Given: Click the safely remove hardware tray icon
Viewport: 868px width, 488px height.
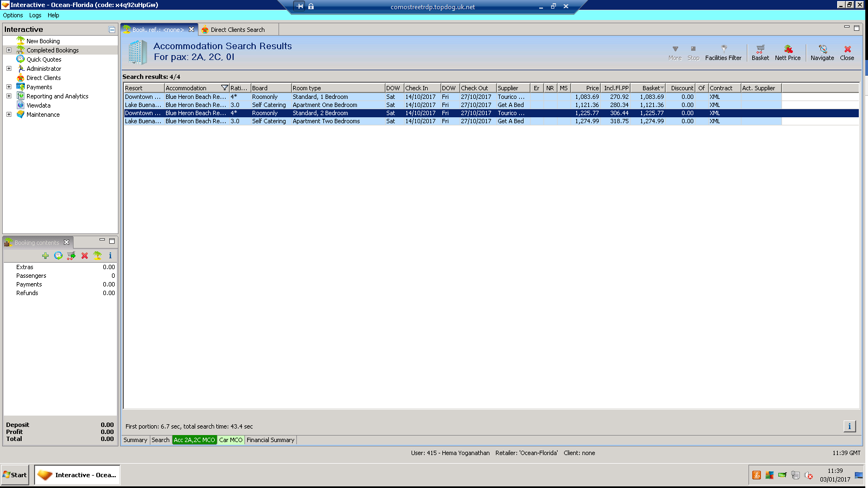Looking at the screenshot, I should click(x=783, y=475).
